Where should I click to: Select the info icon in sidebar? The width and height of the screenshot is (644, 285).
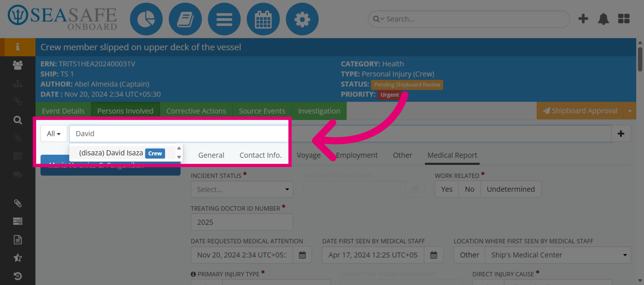17,47
